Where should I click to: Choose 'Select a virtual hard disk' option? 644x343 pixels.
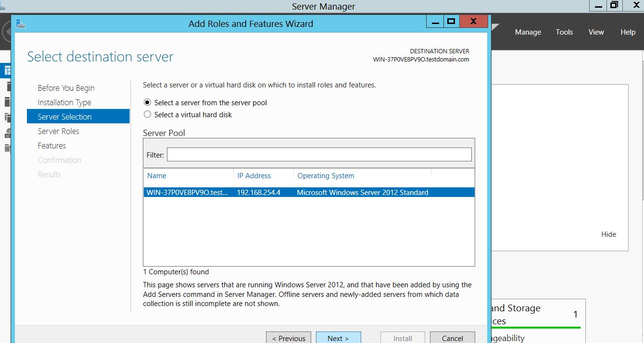tap(147, 115)
